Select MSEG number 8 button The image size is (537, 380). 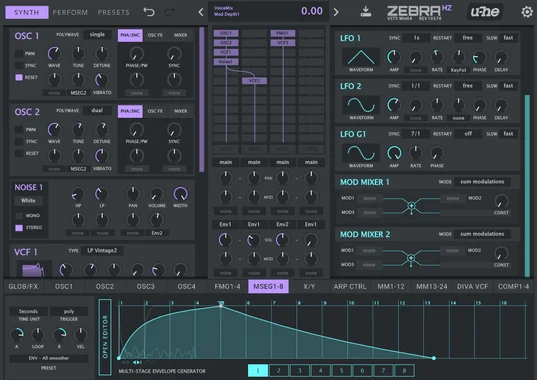(x=404, y=370)
